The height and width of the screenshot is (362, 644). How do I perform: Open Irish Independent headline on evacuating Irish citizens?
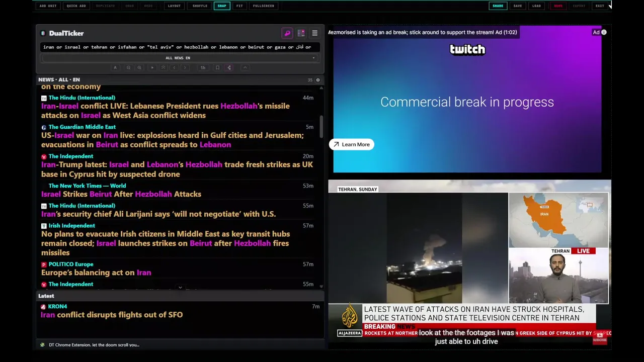(166, 243)
